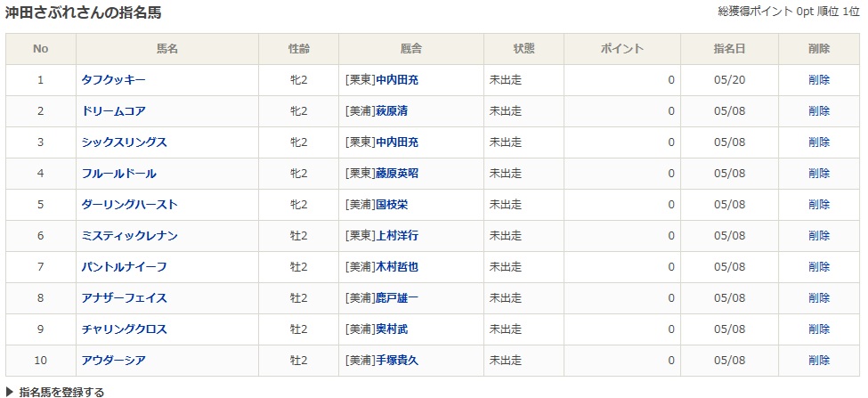Open trainer 木村哲也 link
868x398 pixels.
coord(397,267)
